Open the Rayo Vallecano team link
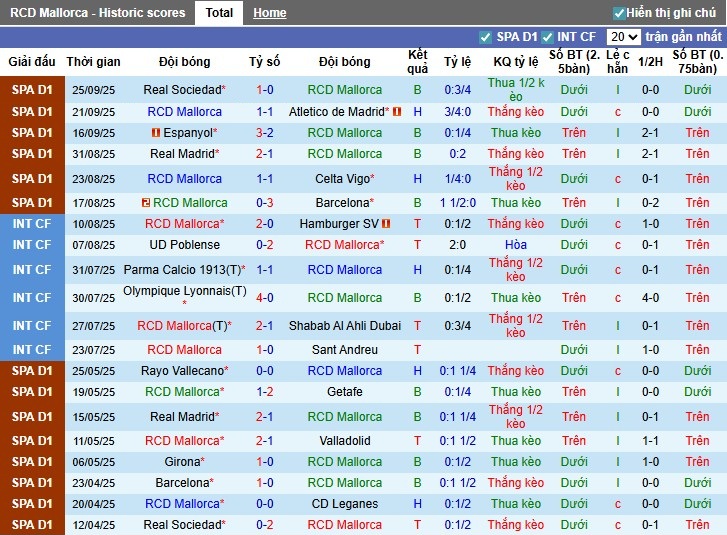The image size is (727, 535). [x=184, y=371]
